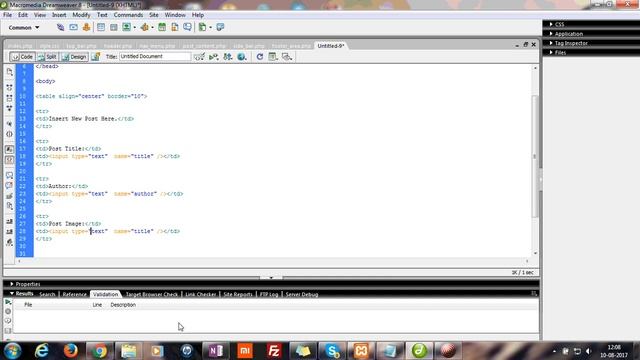Open the Site menu
Screen dimensions: 640x360
[x=154, y=15]
